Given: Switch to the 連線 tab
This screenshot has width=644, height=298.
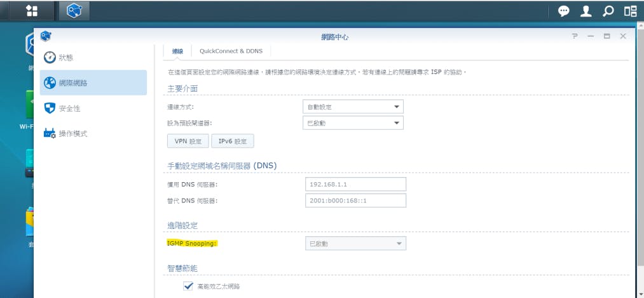Looking at the screenshot, I should [x=177, y=52].
